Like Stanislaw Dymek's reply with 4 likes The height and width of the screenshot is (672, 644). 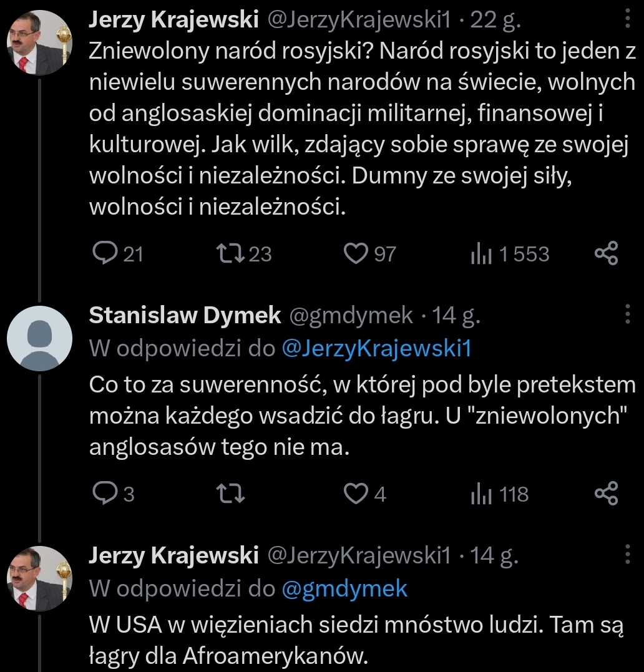coord(357,494)
